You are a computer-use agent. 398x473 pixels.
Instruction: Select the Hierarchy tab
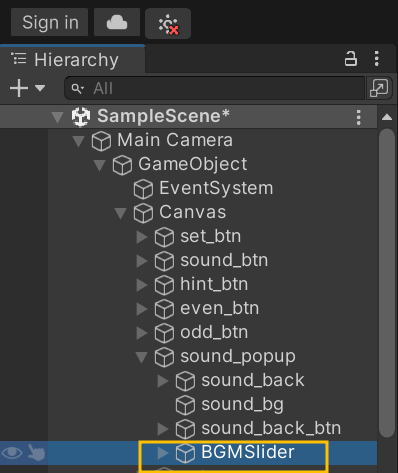72,60
